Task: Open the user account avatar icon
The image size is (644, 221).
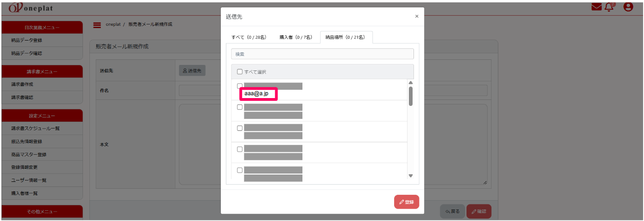Action: click(628, 7)
